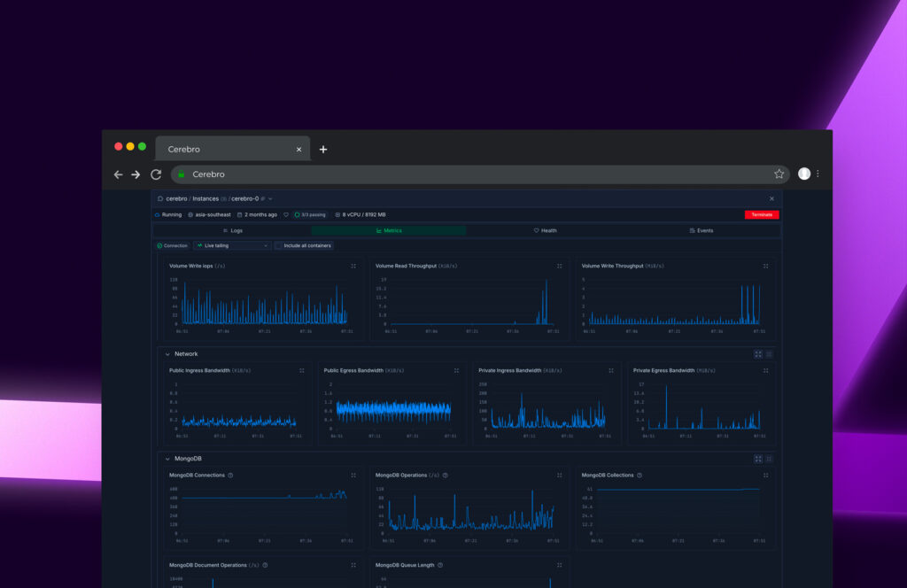
Task: Expand the Public Egress Bandwidth chart
Action: point(456,371)
